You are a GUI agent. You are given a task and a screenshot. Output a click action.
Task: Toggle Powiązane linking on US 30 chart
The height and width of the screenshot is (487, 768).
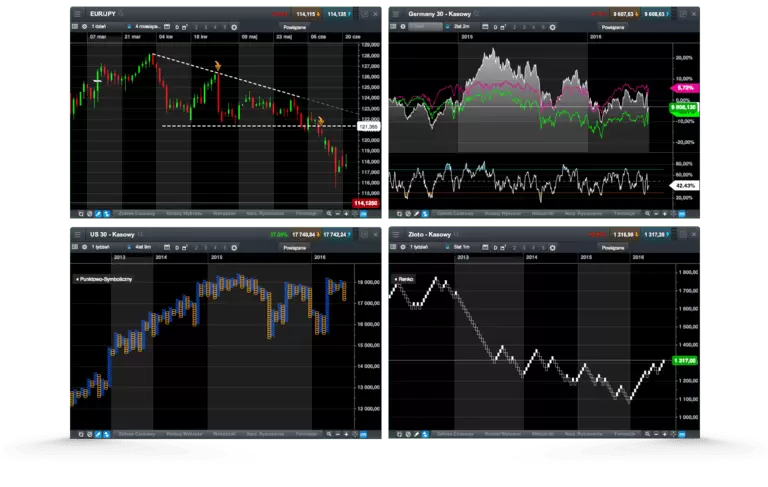click(294, 247)
